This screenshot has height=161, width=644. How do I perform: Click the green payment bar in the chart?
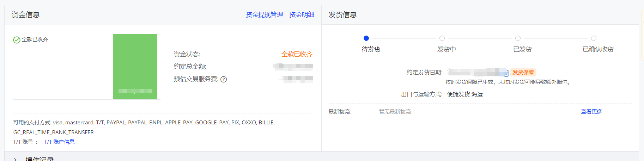135,67
